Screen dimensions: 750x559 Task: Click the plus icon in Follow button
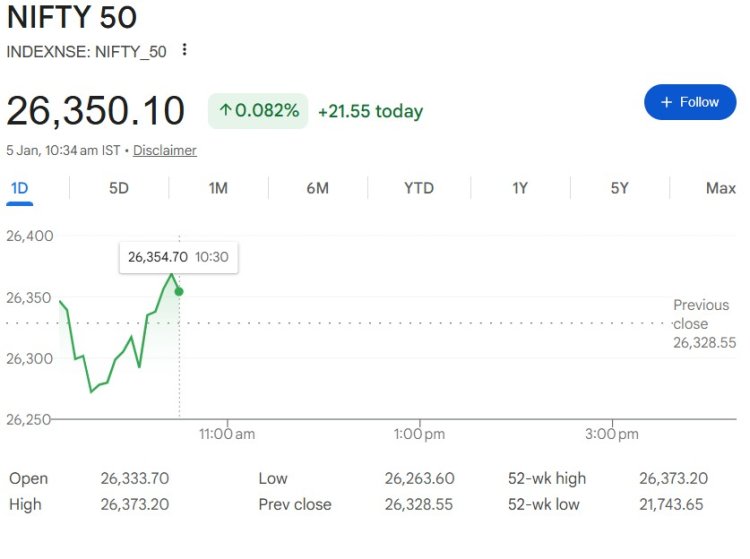coord(664,102)
